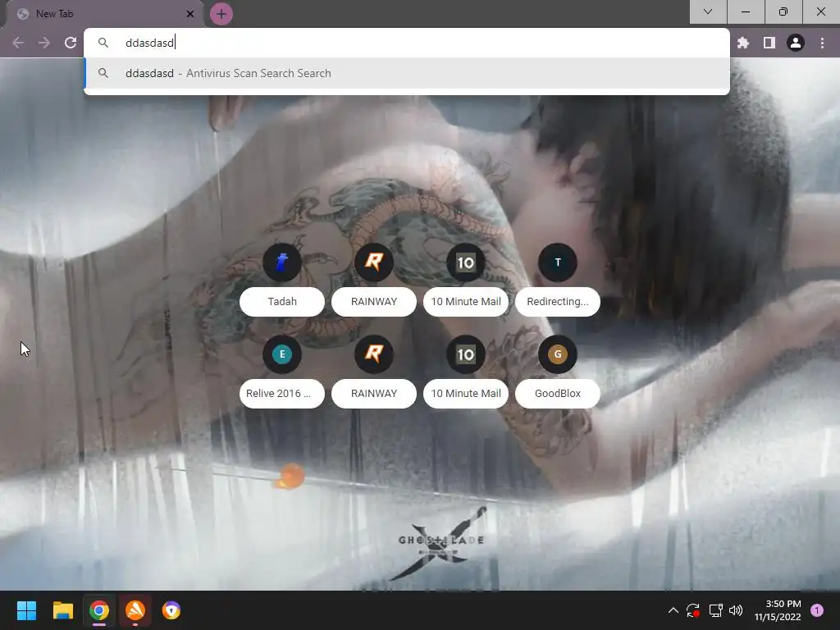This screenshot has height=630, width=840.
Task: Click the Relive 2016 label
Action: (282, 393)
